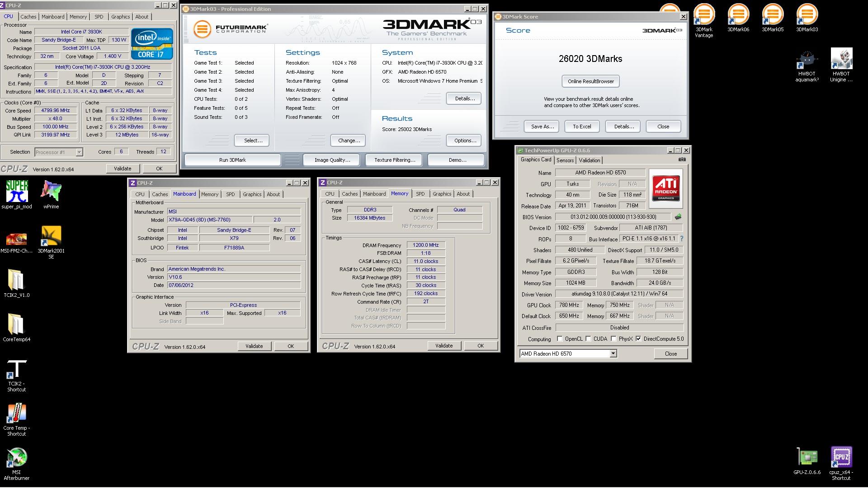Open CoreTemp64 folder icon

[x=17, y=328]
